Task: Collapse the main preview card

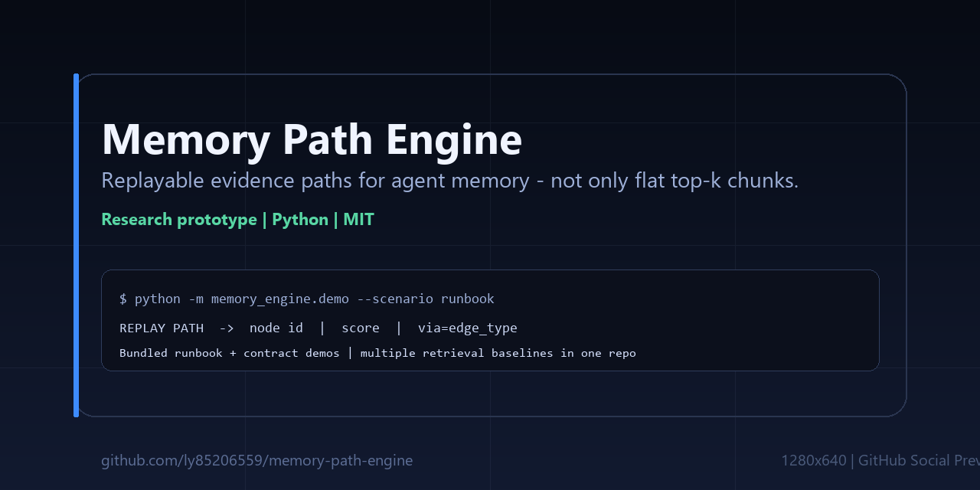Action: click(490, 245)
